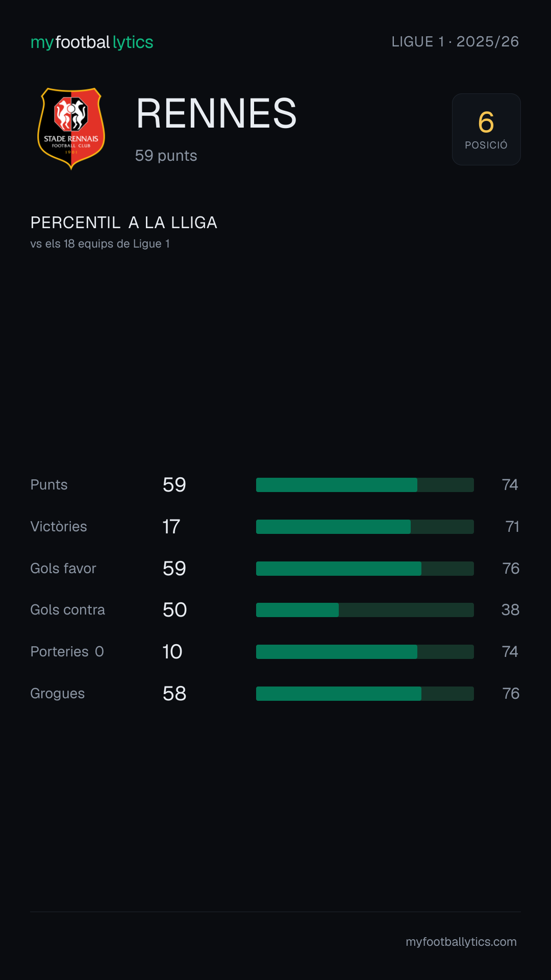This screenshot has height=980, width=551.
Task: Click the Punts percentile bar
Action: pos(365,485)
